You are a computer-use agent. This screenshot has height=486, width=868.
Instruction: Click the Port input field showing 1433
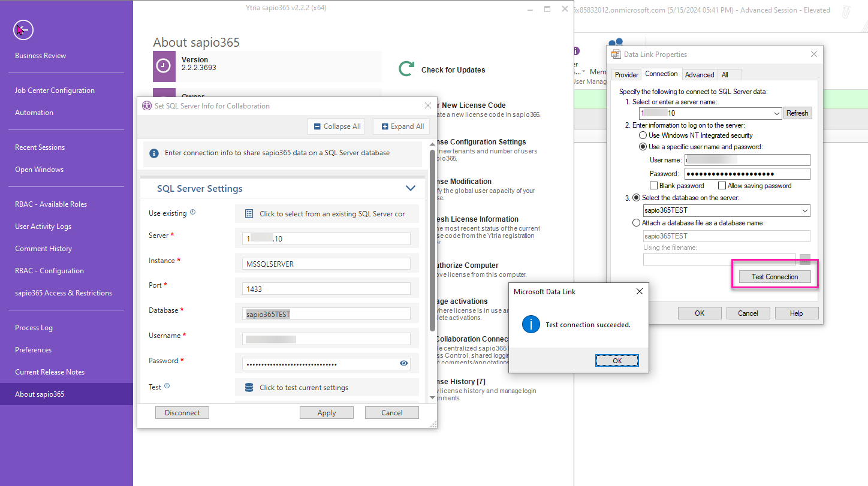pos(325,288)
